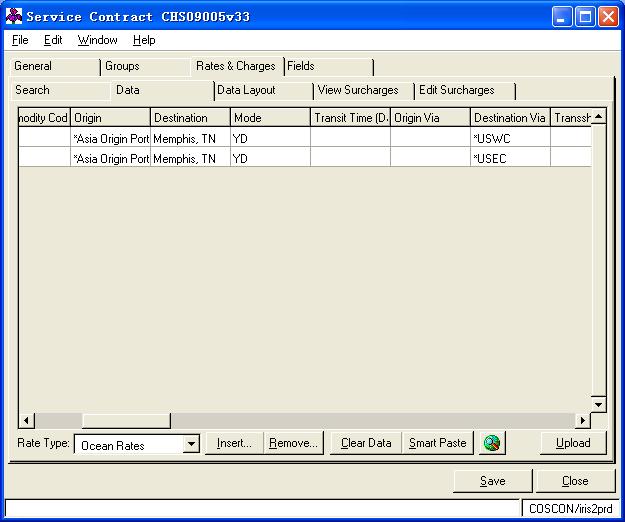Switch to the General tab

(33, 66)
